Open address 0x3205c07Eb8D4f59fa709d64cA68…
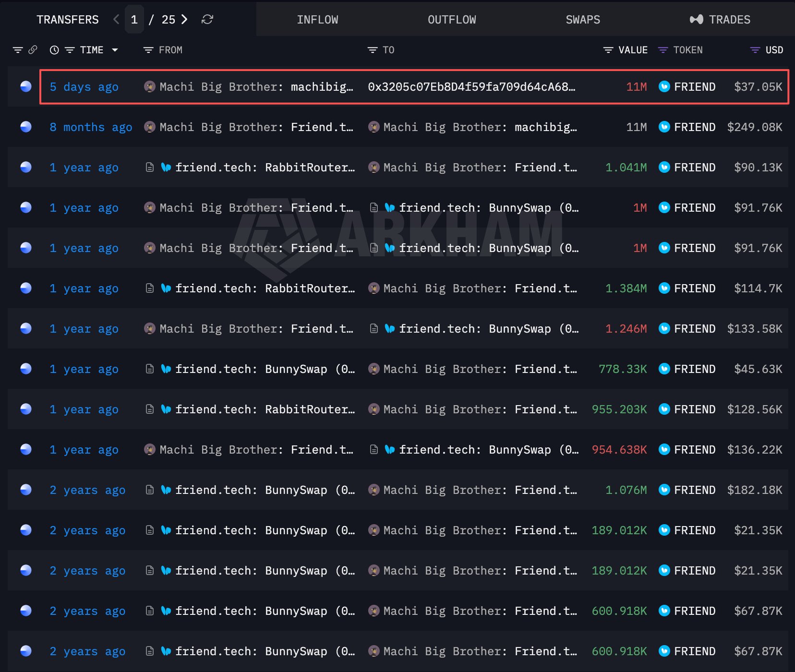Screen dimensions: 795x672 [471, 87]
